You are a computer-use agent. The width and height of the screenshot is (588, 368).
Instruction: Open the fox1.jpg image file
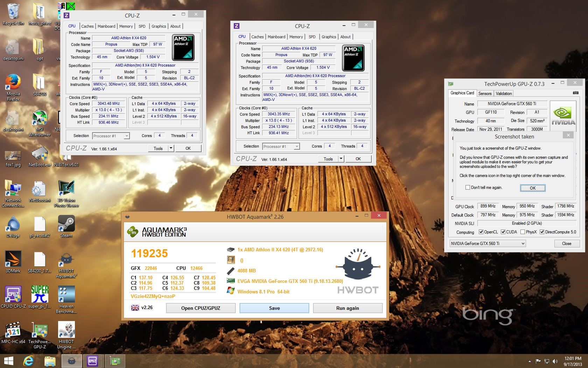click(13, 158)
